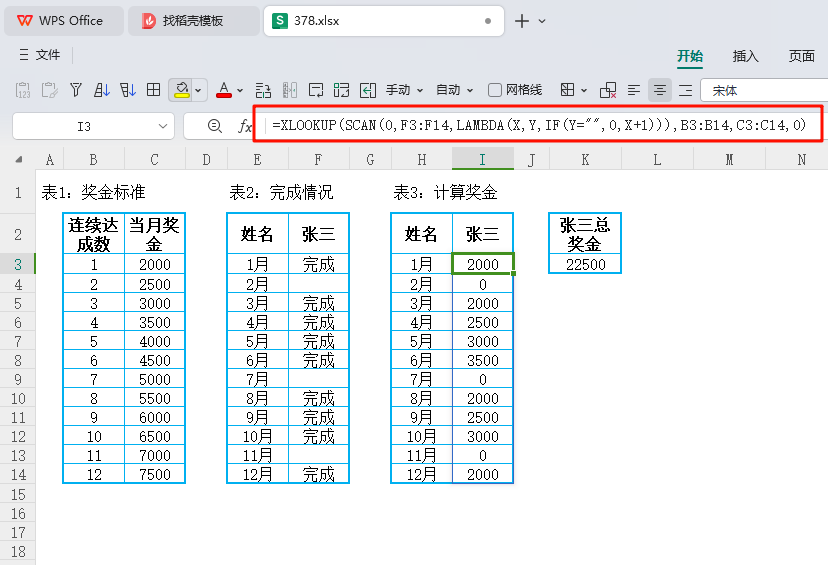The width and height of the screenshot is (828, 565).
Task: Click cell C14 showing 7500
Action: click(155, 474)
